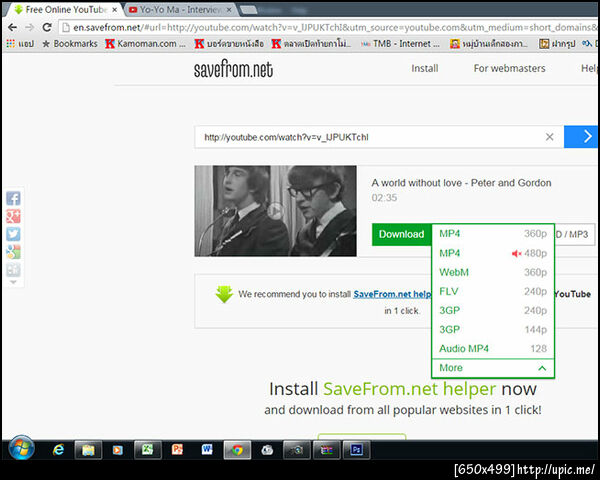This screenshot has height=480, width=600.
Task: Select FLV 240p format
Action: pos(493,291)
